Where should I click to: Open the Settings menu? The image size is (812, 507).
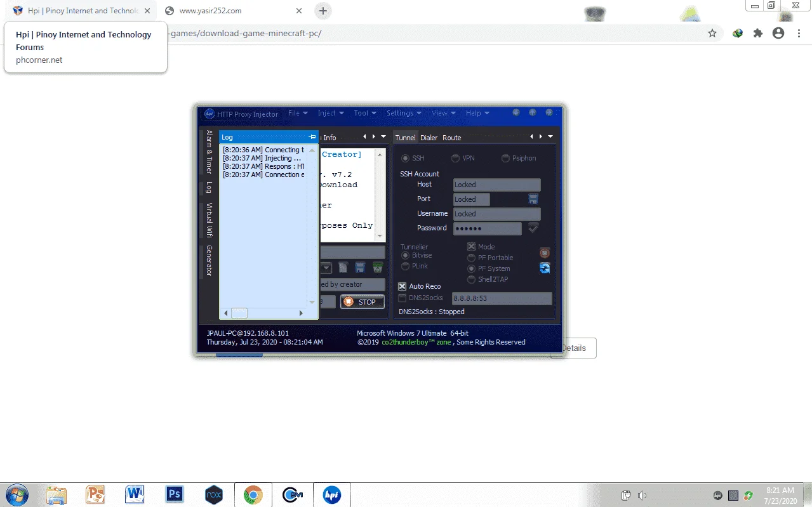pyautogui.click(x=404, y=113)
